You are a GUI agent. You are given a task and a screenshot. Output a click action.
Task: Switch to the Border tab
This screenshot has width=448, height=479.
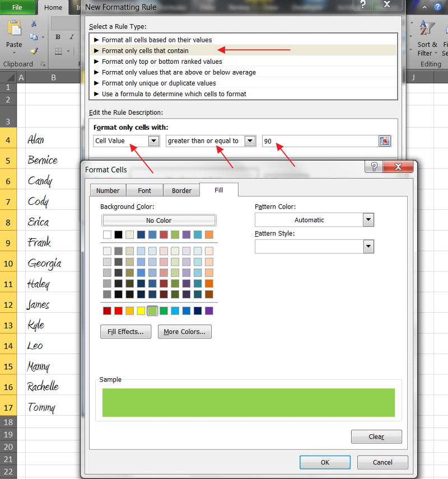(x=181, y=190)
